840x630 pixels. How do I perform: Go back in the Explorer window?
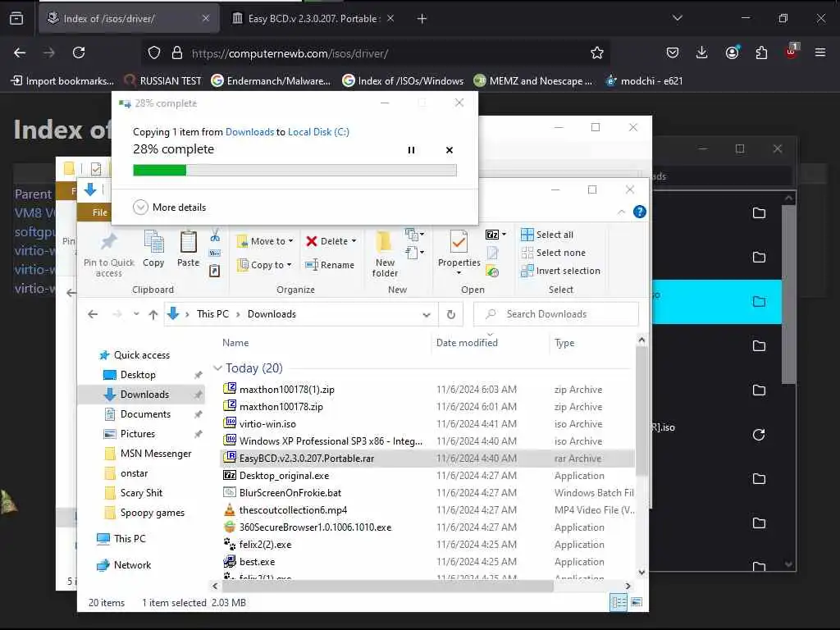pos(93,314)
